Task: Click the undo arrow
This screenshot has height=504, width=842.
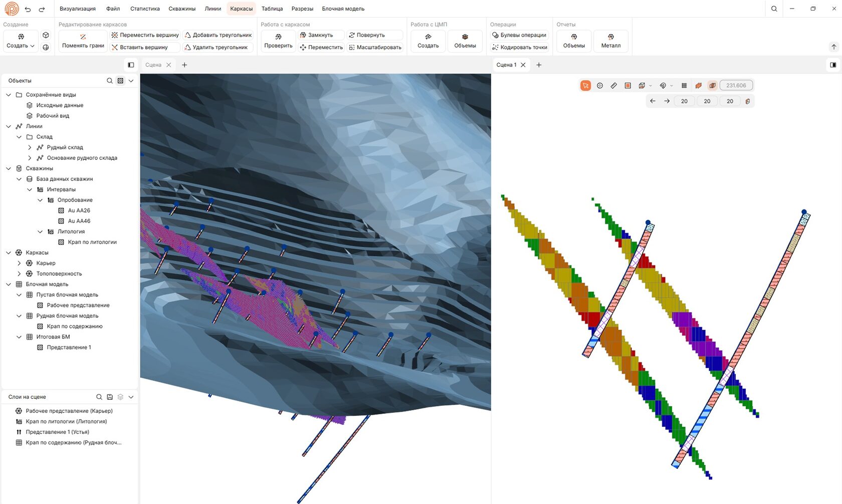Action: (28, 9)
